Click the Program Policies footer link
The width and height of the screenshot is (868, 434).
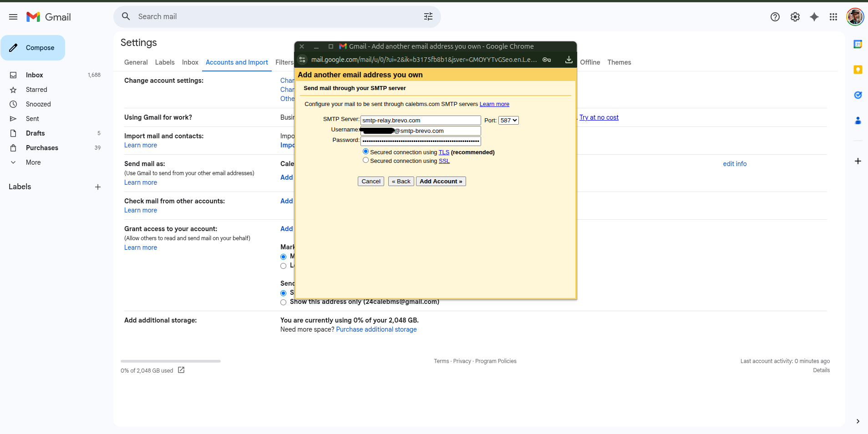coord(496,361)
